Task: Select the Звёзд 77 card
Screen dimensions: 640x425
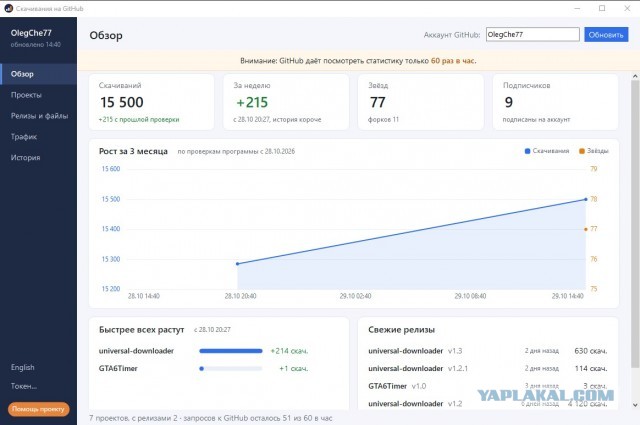Action: [421, 102]
